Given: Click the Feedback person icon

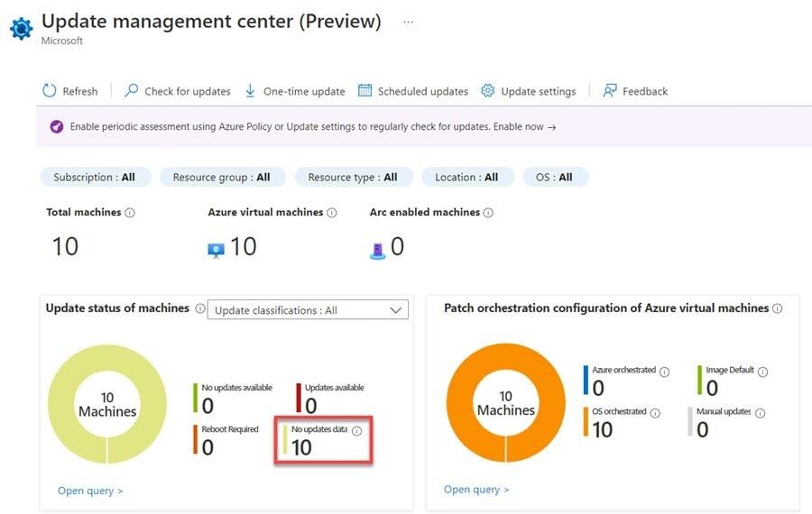Looking at the screenshot, I should [x=610, y=91].
